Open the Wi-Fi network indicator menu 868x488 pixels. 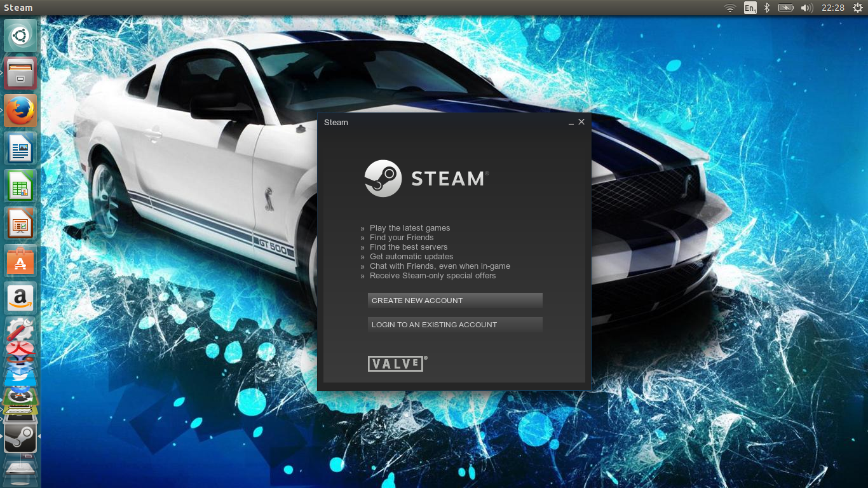click(x=730, y=8)
